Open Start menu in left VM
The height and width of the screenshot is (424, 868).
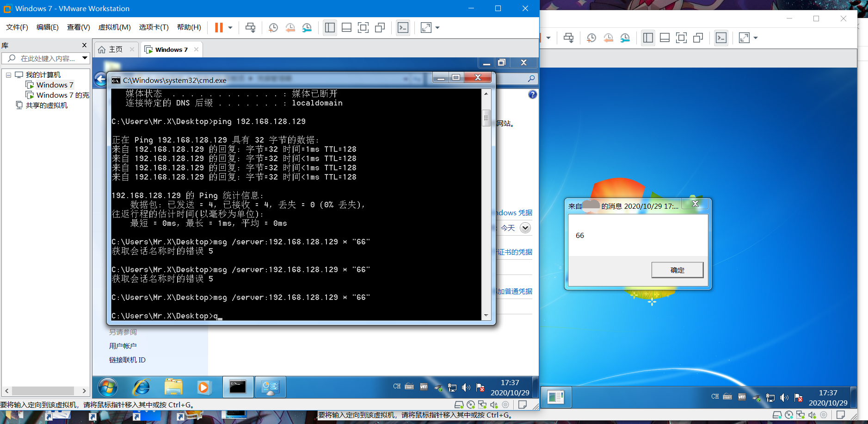click(x=107, y=387)
